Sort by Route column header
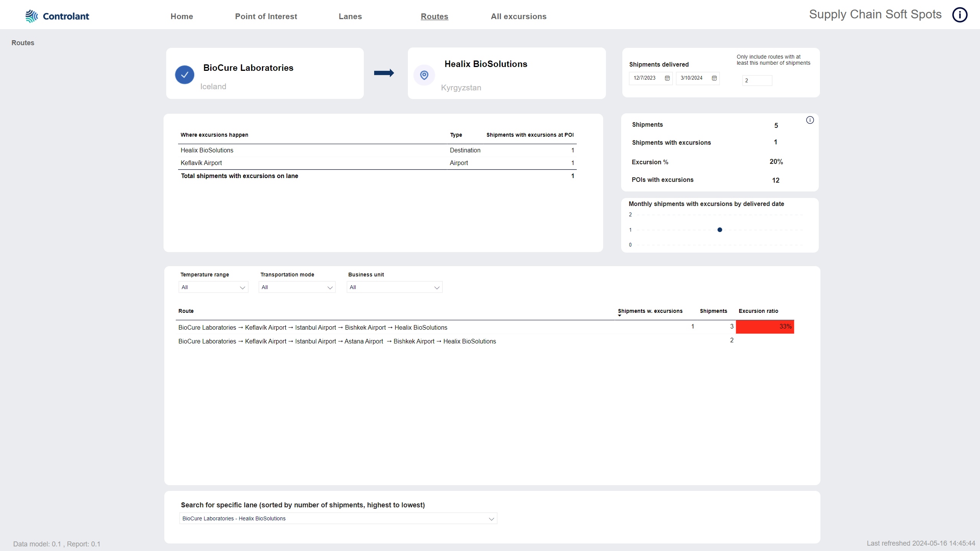Image resolution: width=980 pixels, height=551 pixels. coord(186,311)
